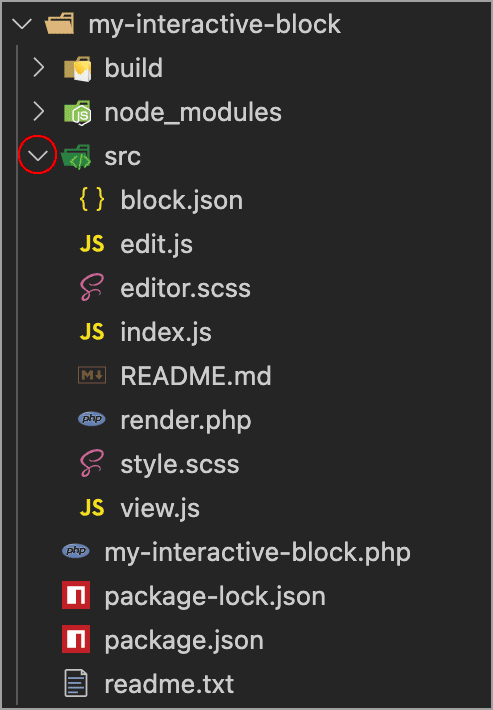Viewport: 493px width, 710px height.
Task: Click the text file icon beside readme.txt
Action: pyautogui.click(x=76, y=683)
